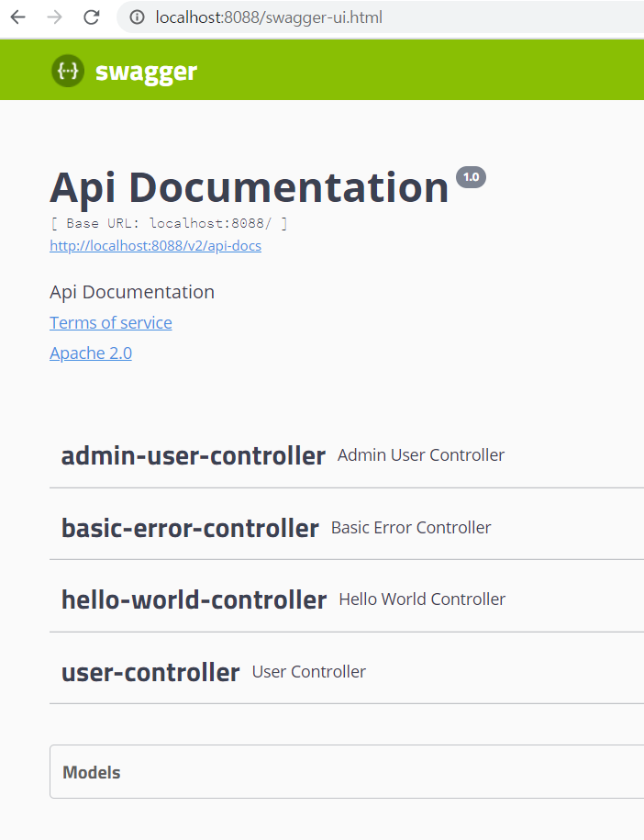Click the Swagger logo icon
Viewport: 644px width, 840px height.
(x=68, y=70)
